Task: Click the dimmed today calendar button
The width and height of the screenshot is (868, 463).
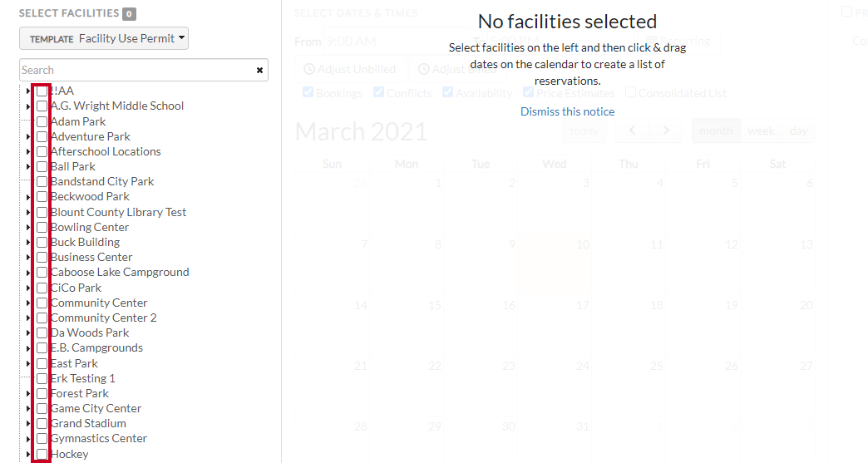Action: click(584, 131)
